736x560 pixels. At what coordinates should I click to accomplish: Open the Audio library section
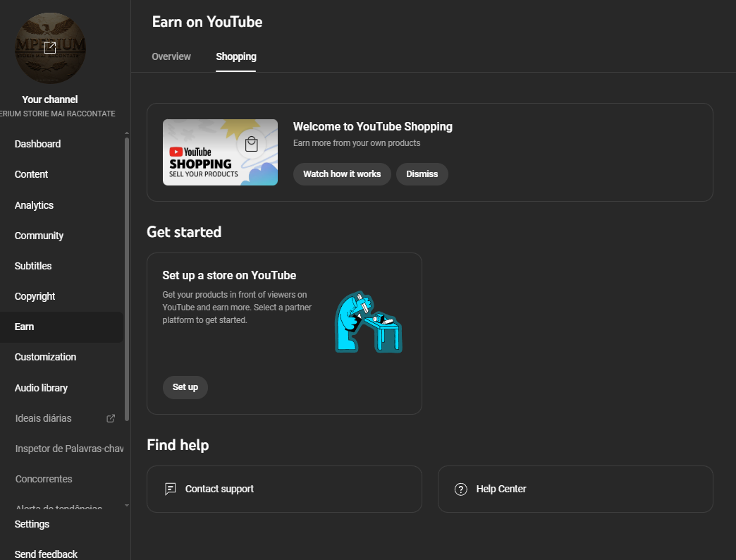[x=41, y=388]
